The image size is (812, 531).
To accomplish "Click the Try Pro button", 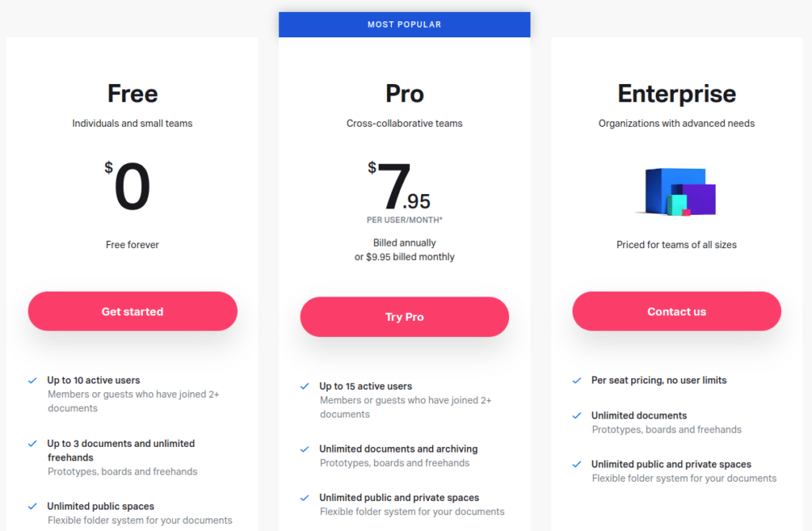I will pos(404,317).
